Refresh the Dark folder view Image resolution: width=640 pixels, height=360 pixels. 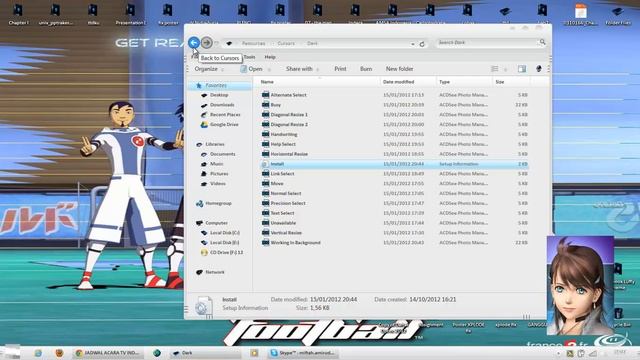pyautogui.click(x=422, y=44)
